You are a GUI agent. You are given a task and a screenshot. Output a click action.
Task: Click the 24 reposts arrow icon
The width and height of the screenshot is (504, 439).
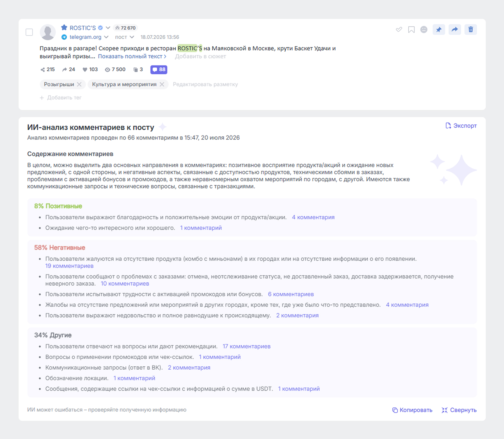[x=64, y=70]
